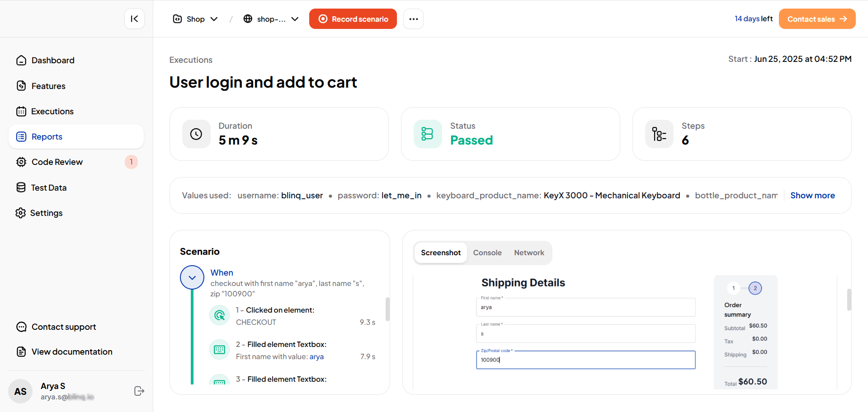Click the scenario steps scrollbar

[387, 309]
